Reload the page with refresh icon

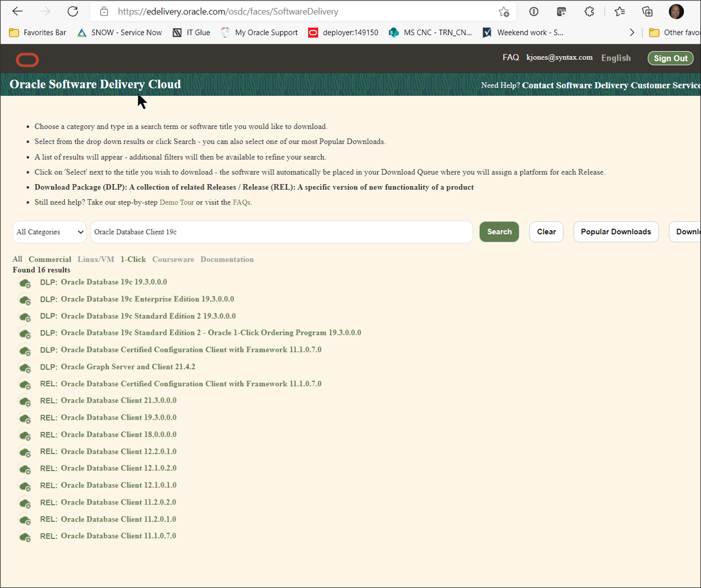(73, 11)
